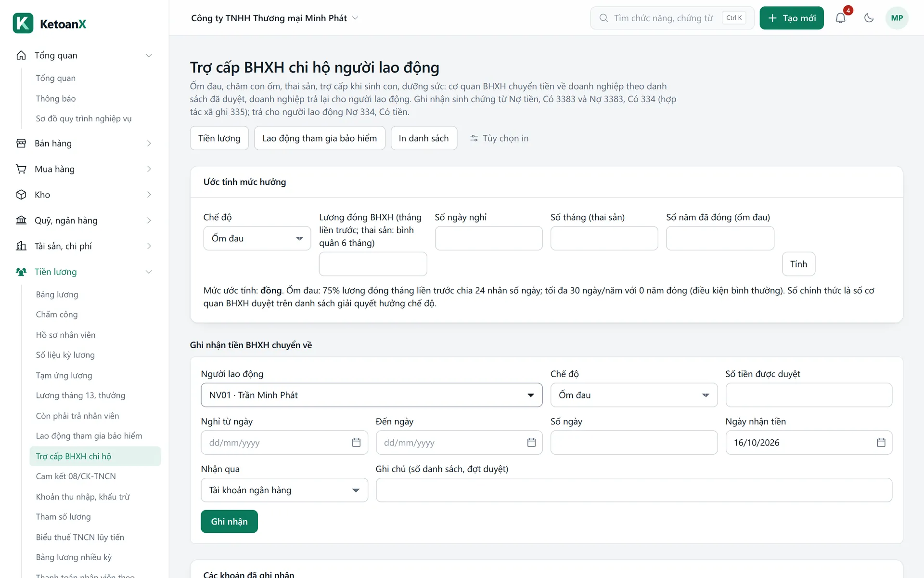Screen dimensions: 924x578
Task: Focus the Số tiền được duyệt field
Action: coord(808,395)
